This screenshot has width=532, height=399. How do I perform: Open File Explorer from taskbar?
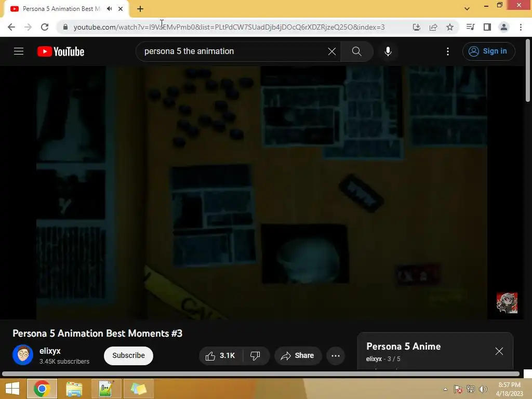tap(74, 389)
